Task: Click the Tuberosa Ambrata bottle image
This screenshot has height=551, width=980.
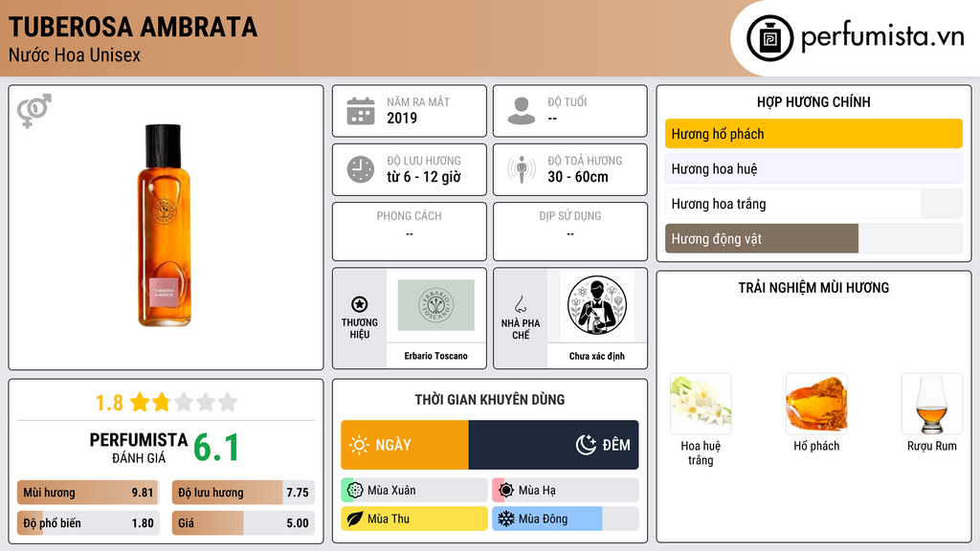Action: pos(164,226)
